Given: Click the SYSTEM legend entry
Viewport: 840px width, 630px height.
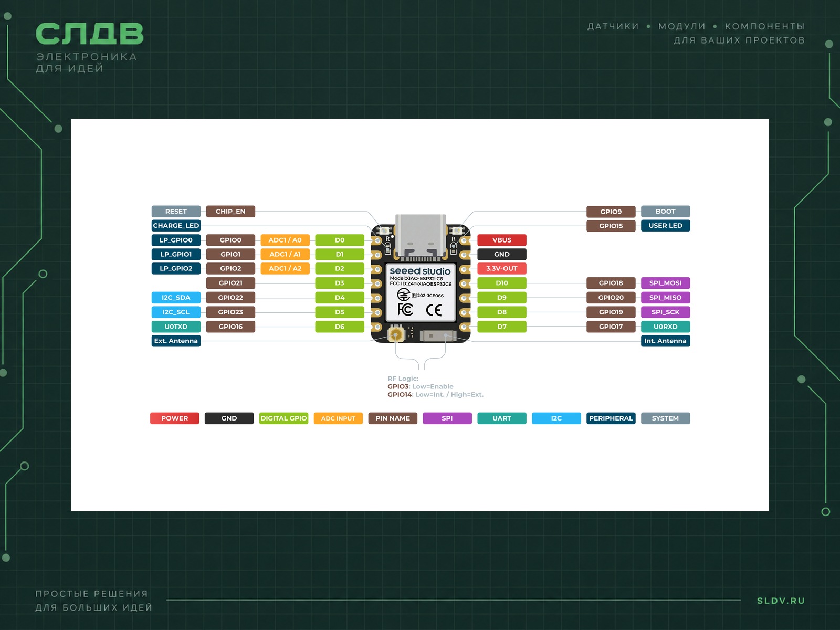Looking at the screenshot, I should tap(666, 418).
